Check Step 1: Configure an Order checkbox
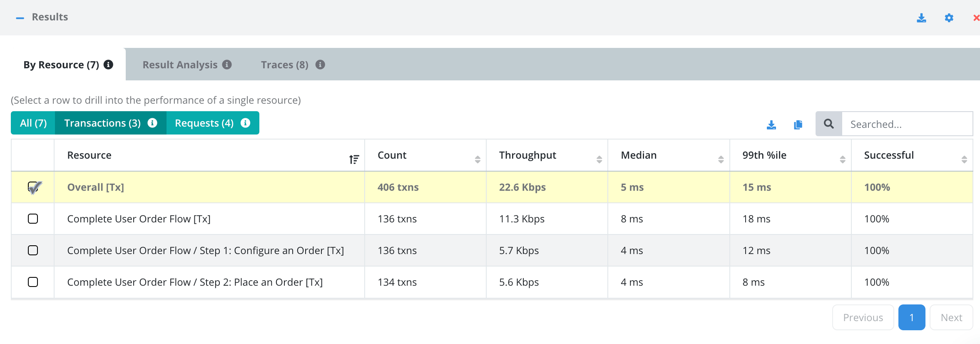The image size is (980, 344). [x=33, y=250]
